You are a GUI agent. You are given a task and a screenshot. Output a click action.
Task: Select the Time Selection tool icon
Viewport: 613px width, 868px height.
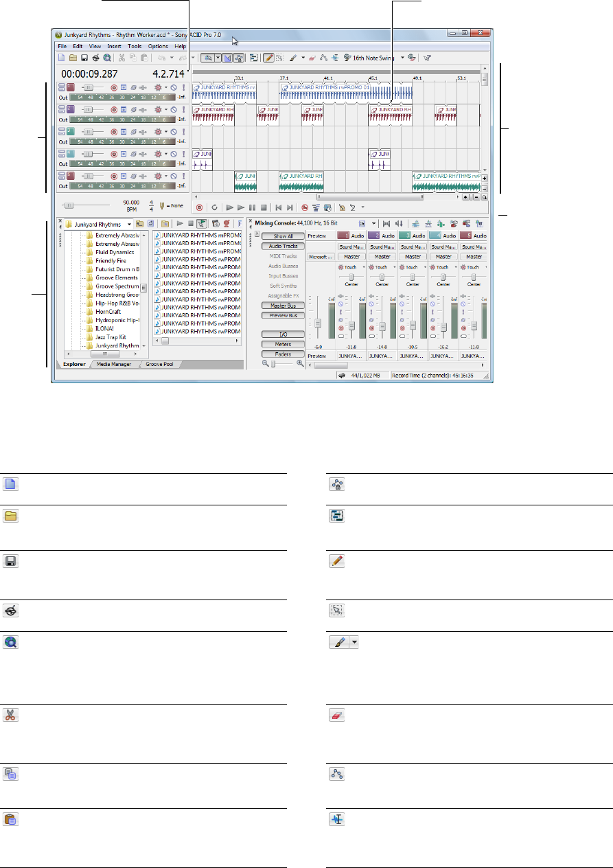click(335, 58)
